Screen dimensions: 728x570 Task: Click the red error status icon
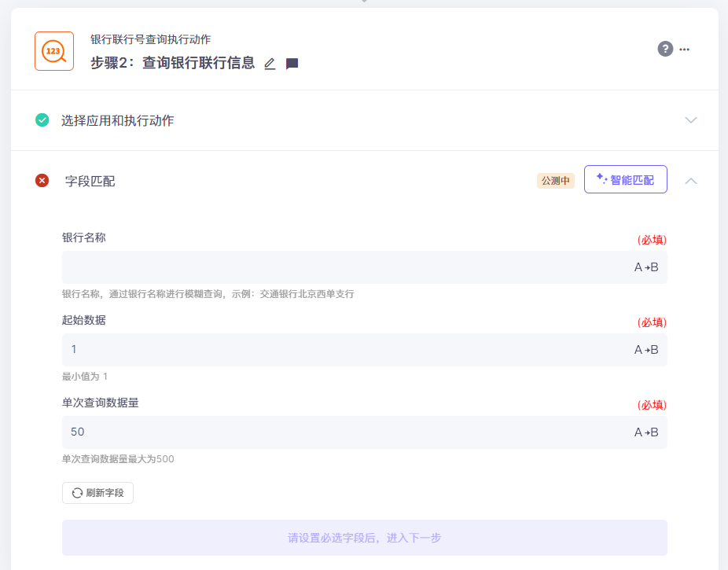[42, 181]
